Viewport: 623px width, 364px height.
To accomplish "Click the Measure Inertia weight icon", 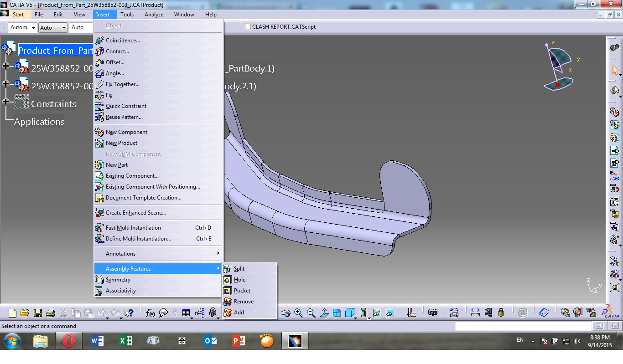I will point(501,313).
